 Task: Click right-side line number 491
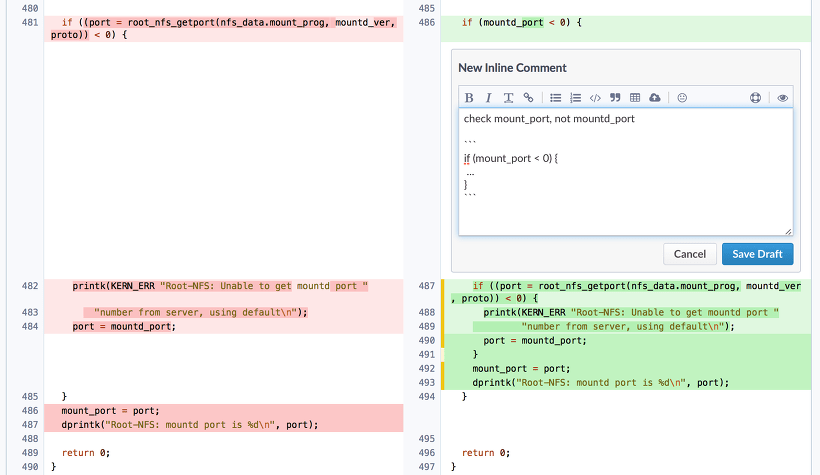click(427, 355)
